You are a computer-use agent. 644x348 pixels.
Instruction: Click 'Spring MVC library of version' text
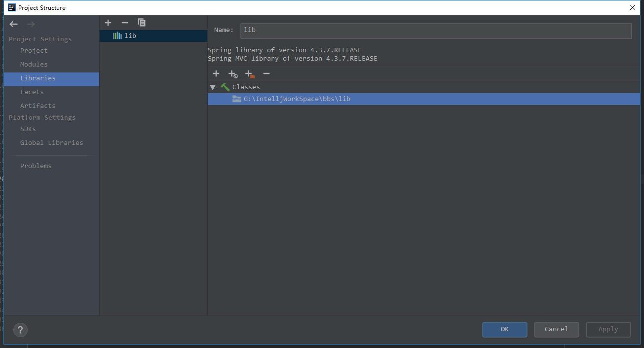point(265,59)
